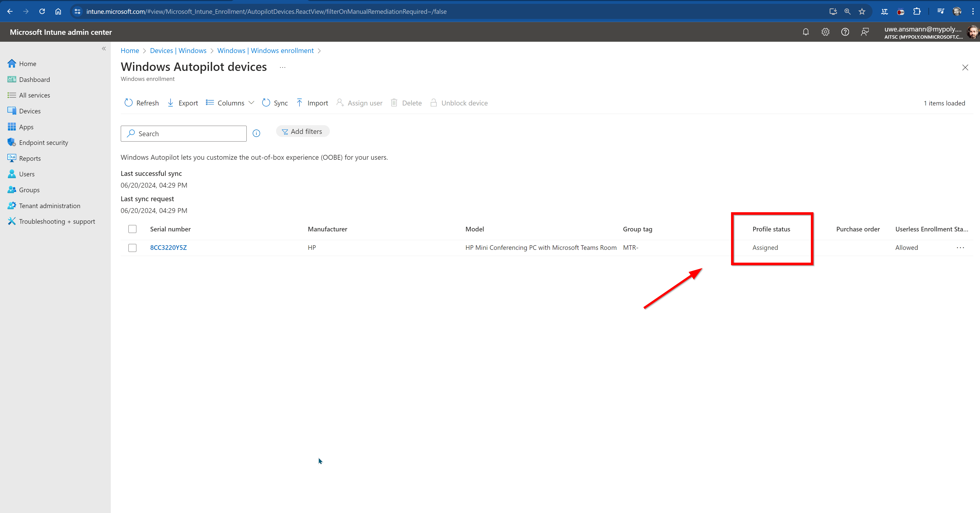Open the settings gear in header

[825, 32]
